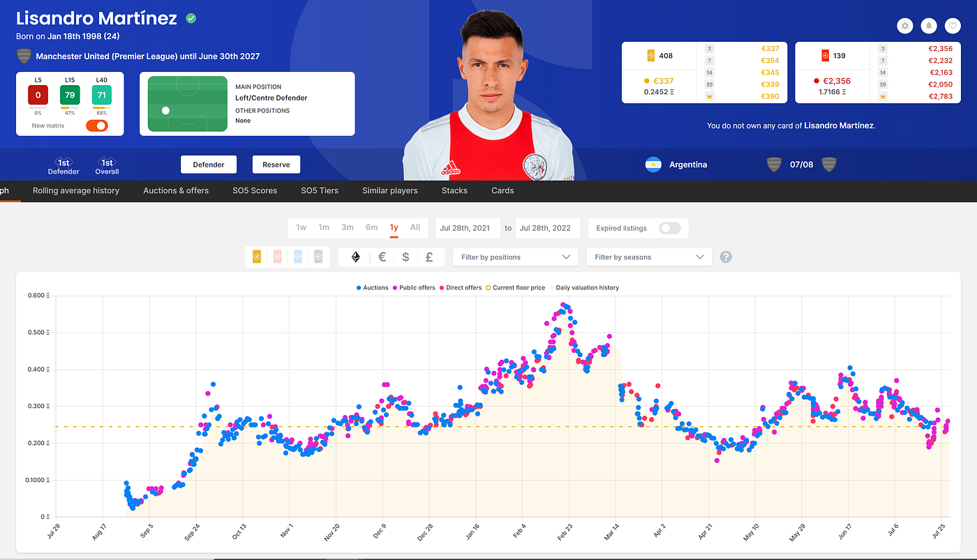
Task: Click the shield icon right of 07/08
Action: 828,165
